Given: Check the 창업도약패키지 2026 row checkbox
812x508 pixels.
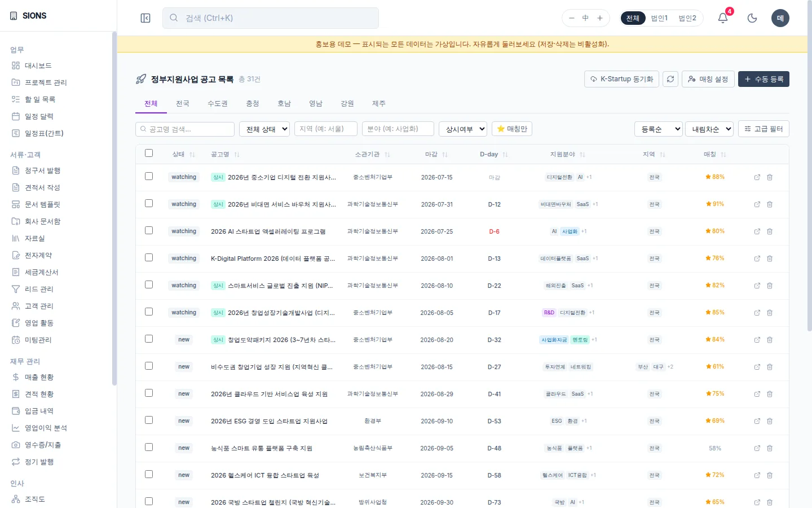Looking at the screenshot, I should pos(149,339).
